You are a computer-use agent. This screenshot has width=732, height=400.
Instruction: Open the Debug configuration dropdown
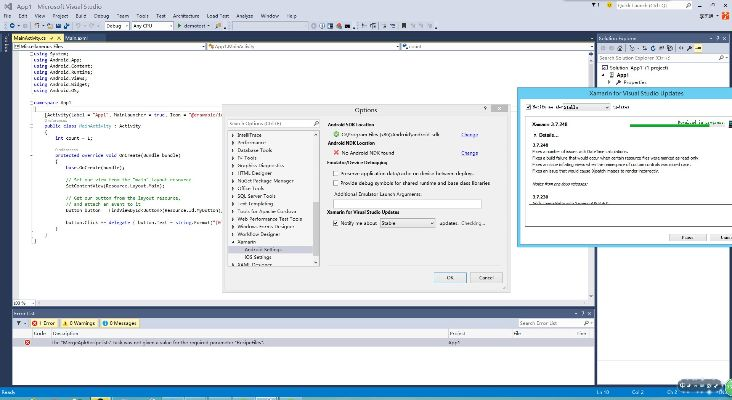118,27
